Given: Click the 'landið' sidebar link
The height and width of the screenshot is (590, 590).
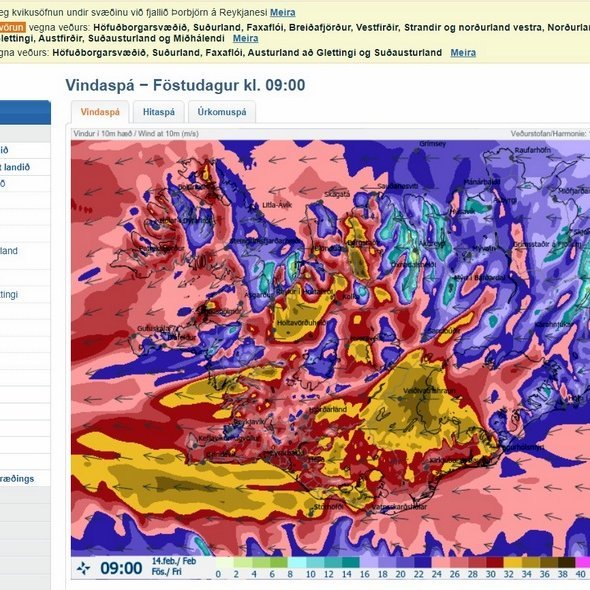Looking at the screenshot, I should click(17, 167).
